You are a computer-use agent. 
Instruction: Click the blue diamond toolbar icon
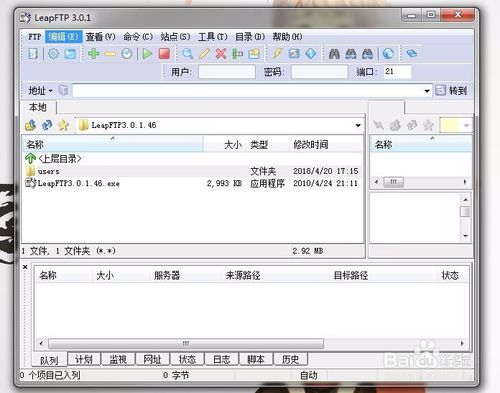311,53
